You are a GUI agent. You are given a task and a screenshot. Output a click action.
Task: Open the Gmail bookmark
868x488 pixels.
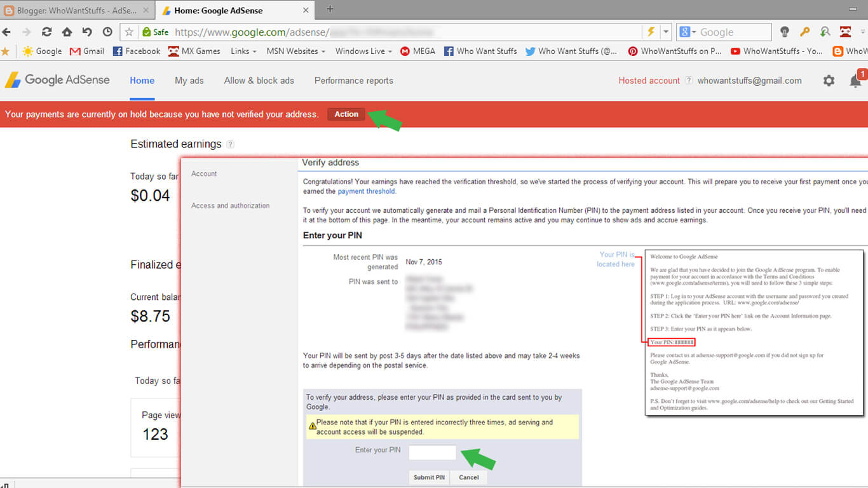point(87,51)
